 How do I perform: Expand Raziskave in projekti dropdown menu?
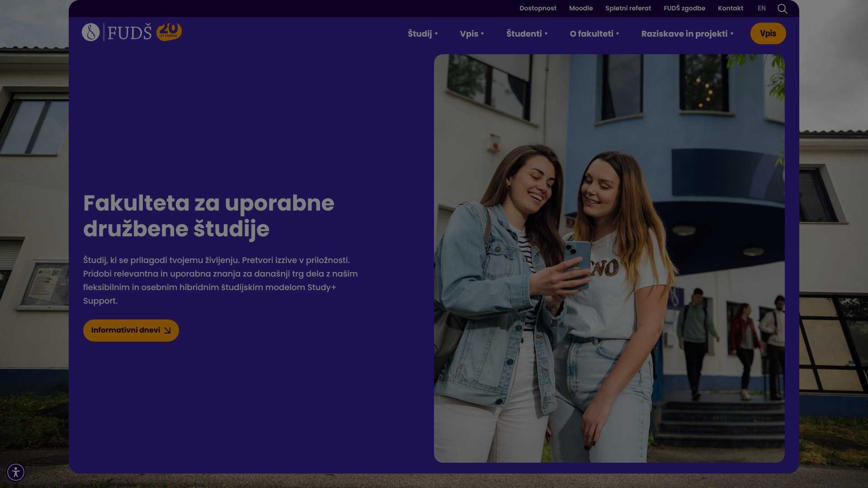click(x=687, y=34)
